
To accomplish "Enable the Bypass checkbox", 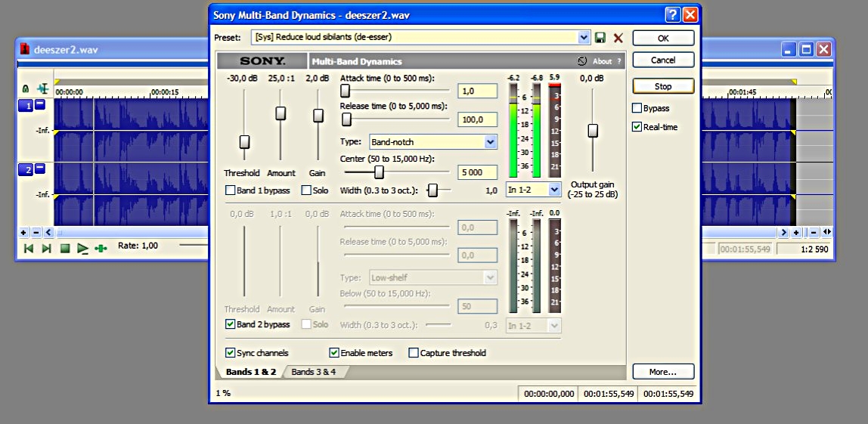I will [x=637, y=108].
